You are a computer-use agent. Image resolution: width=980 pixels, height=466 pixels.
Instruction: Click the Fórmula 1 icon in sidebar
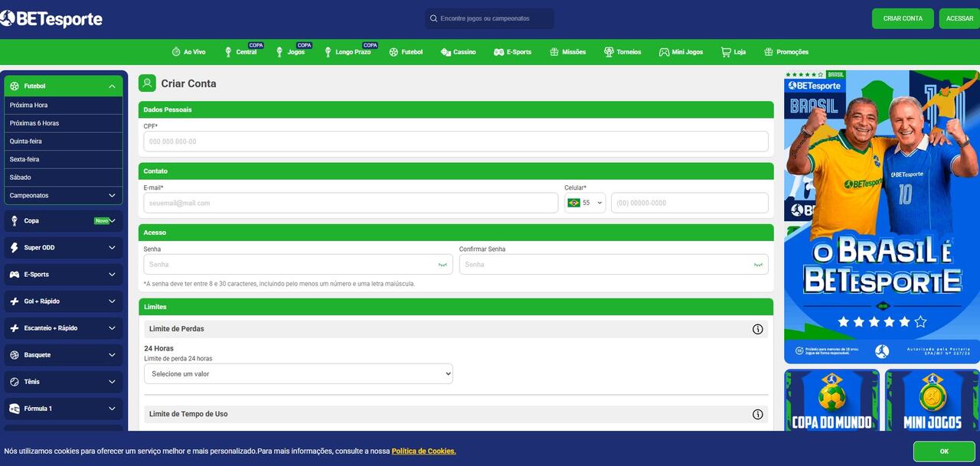coord(15,409)
